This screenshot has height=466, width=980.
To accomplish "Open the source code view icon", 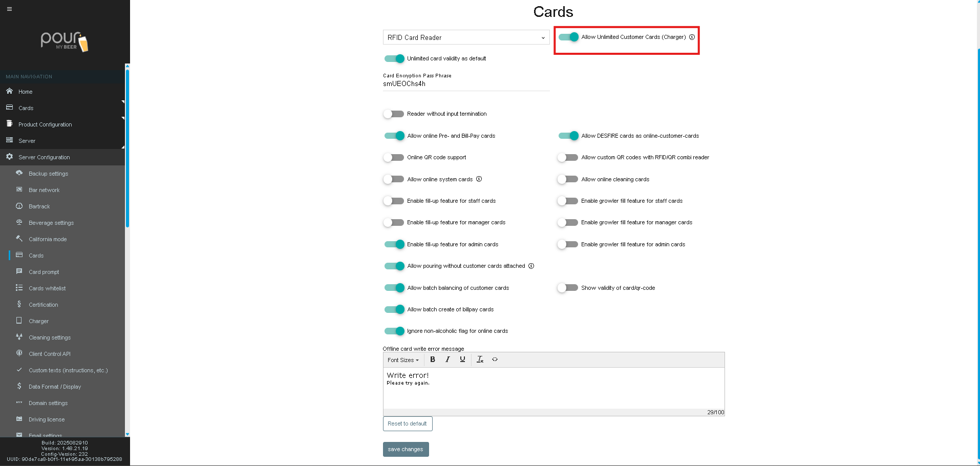I will point(495,359).
